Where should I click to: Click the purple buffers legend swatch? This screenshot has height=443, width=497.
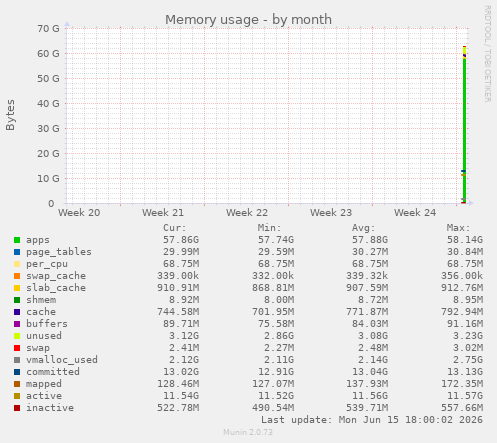17,324
